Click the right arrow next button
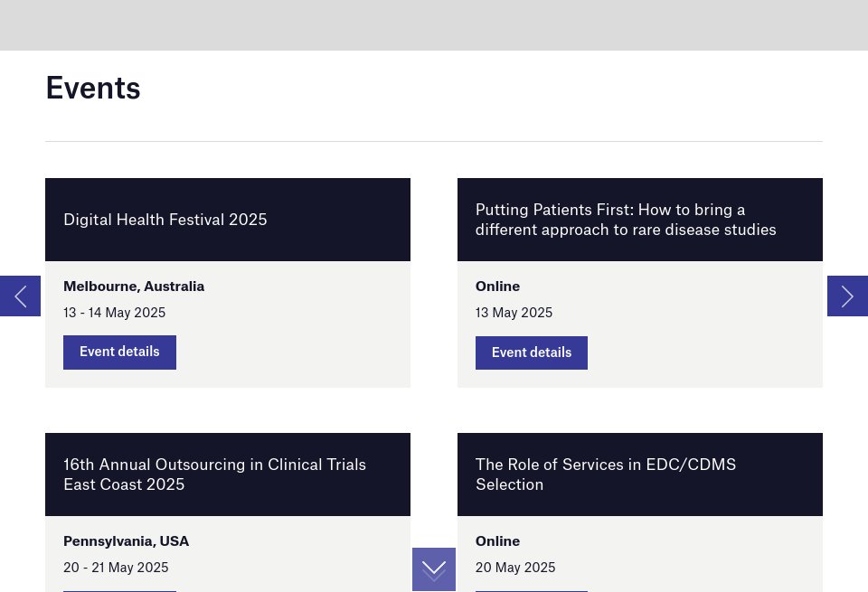868x592 pixels. [847, 296]
